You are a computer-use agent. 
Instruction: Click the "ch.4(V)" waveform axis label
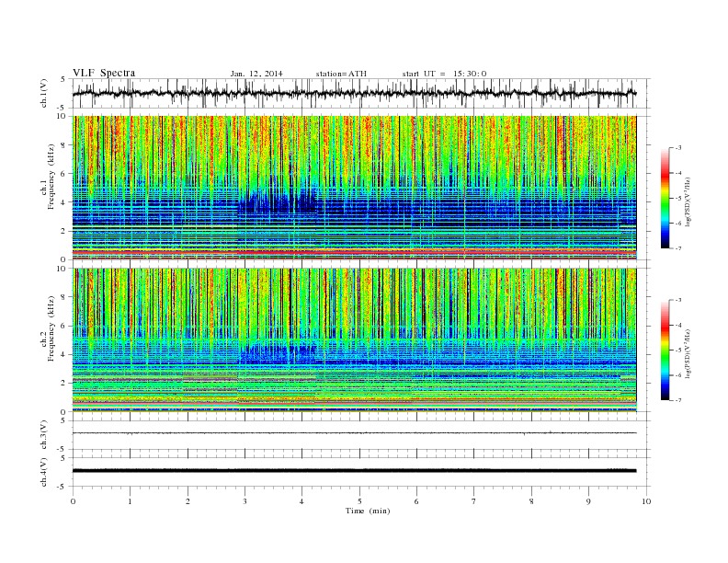point(44,472)
